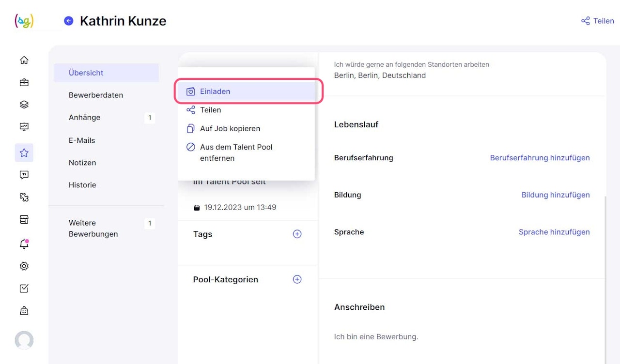The image size is (620, 364).
Task: Click the Teilen button at top right
Action: pos(598,21)
